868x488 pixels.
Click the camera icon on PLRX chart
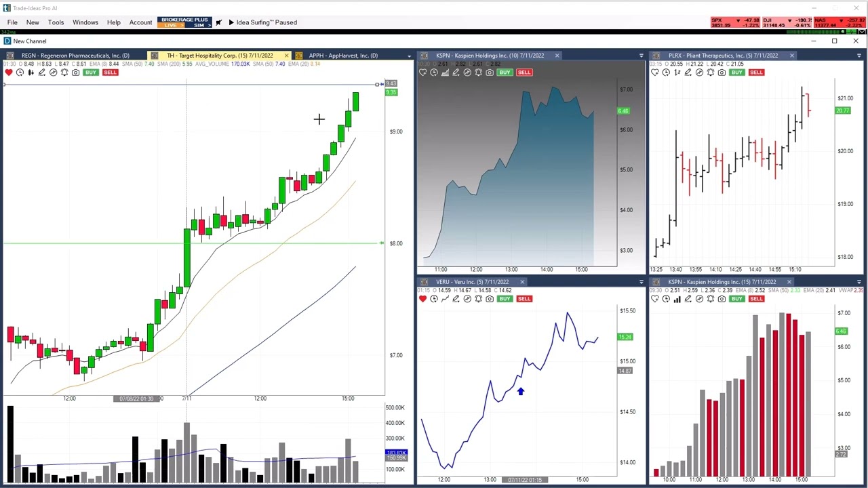(x=722, y=73)
